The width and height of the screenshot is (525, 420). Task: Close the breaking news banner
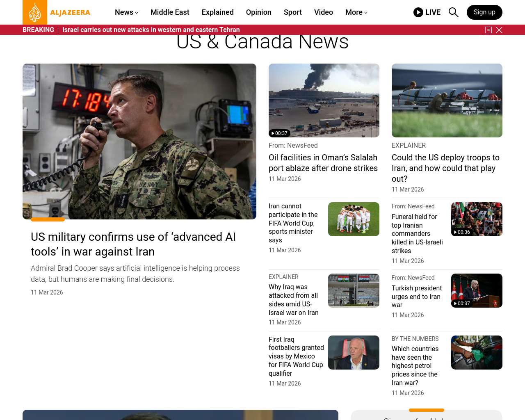point(499,30)
